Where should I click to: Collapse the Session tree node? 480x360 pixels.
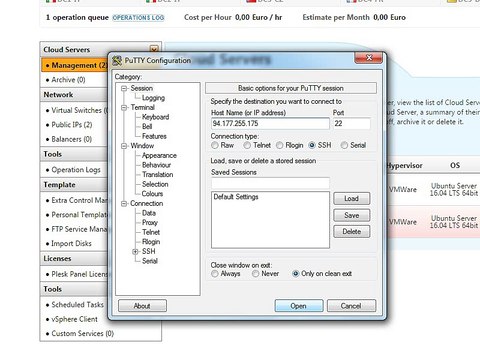point(124,88)
